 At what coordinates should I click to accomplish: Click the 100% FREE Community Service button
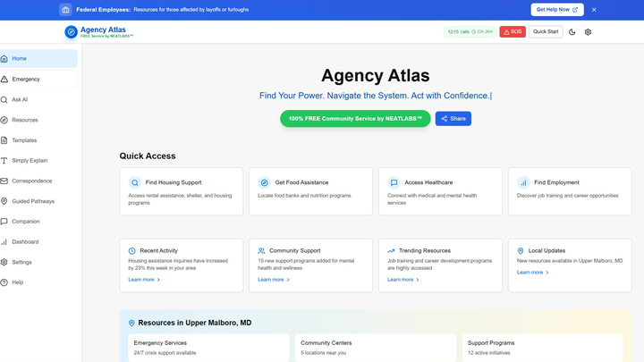355,119
